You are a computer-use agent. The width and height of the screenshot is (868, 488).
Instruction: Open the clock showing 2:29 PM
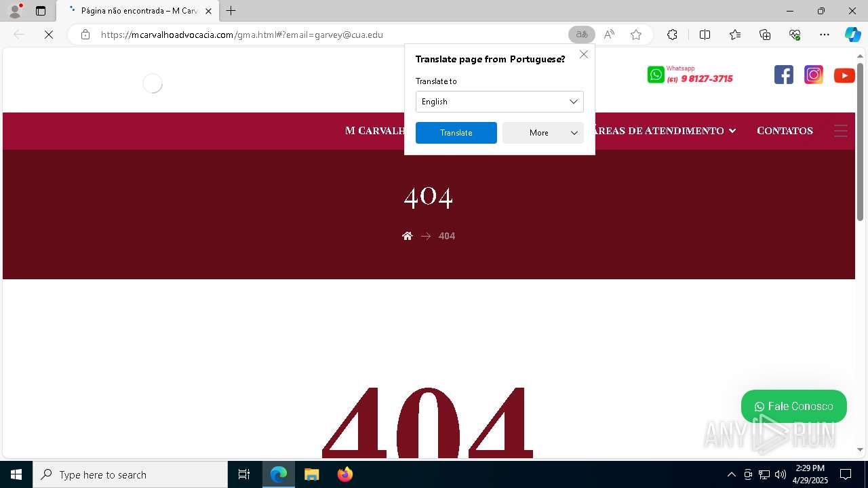tap(810, 474)
